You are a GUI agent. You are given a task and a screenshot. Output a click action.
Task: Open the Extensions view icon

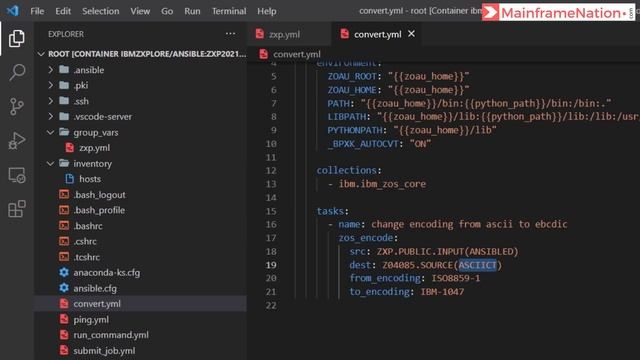coord(16,209)
